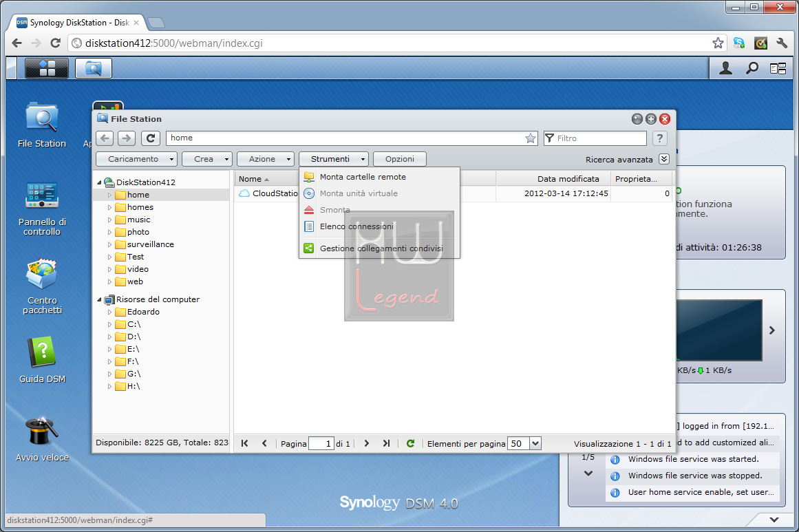Open File Station desktop shortcut

pos(42,125)
